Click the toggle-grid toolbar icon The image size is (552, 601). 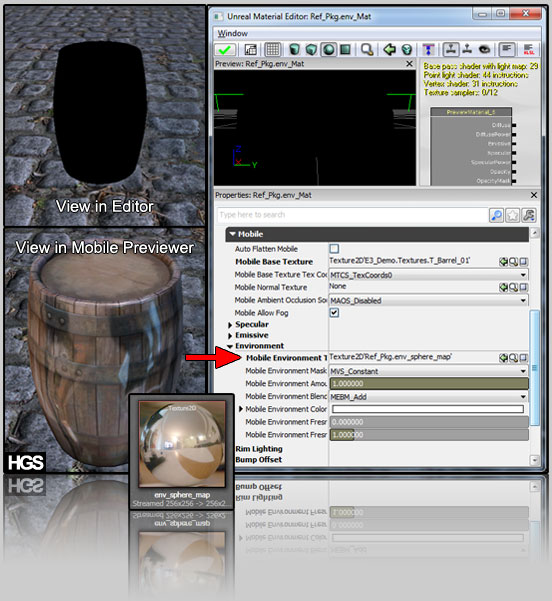(273, 49)
